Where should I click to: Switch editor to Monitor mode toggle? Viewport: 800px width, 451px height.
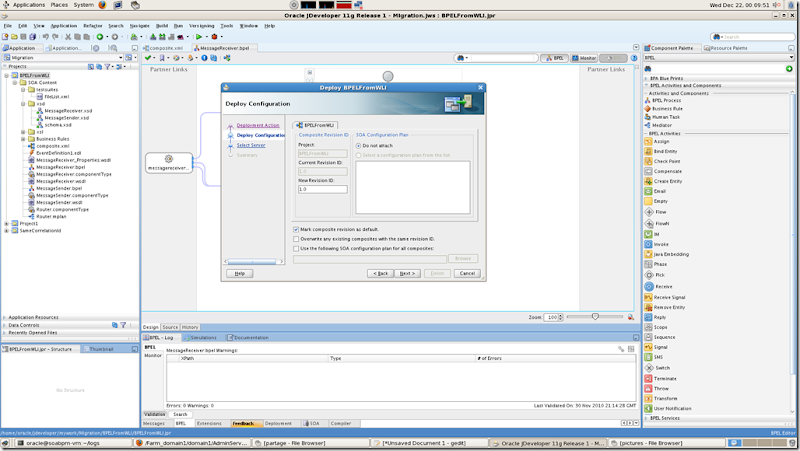584,58
